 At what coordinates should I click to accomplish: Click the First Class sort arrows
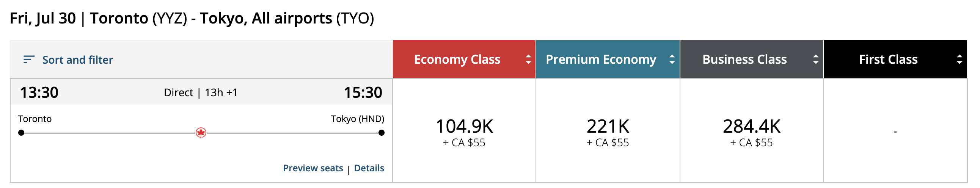[x=959, y=60]
